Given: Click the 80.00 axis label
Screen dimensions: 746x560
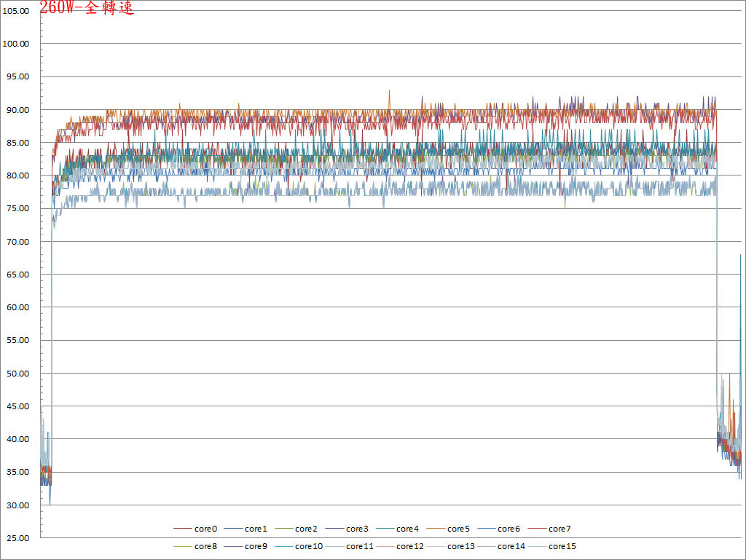Looking at the screenshot, I should click(x=17, y=176).
